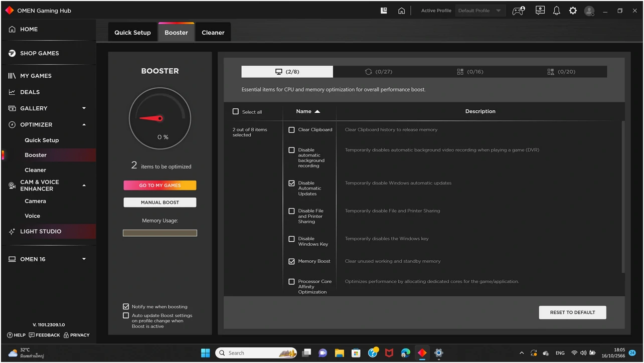Uncheck Disable Automatic Updates
Screen dimensions: 644x363
pos(291,183)
